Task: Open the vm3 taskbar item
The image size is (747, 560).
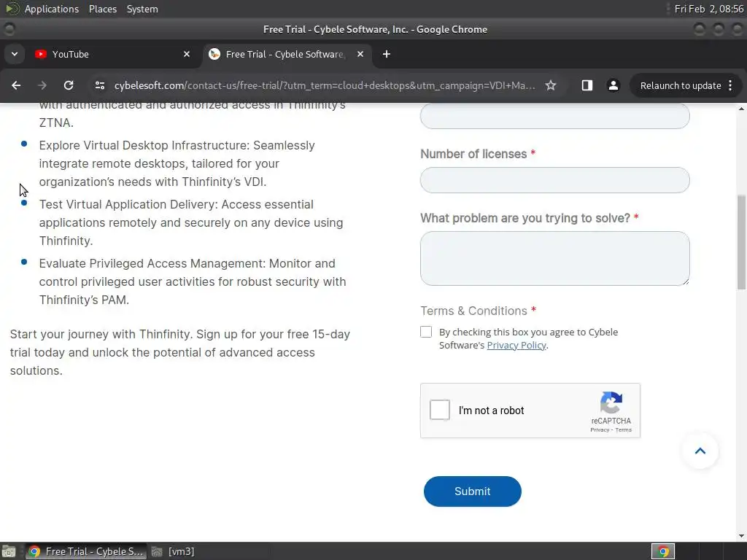Action: click(173, 551)
